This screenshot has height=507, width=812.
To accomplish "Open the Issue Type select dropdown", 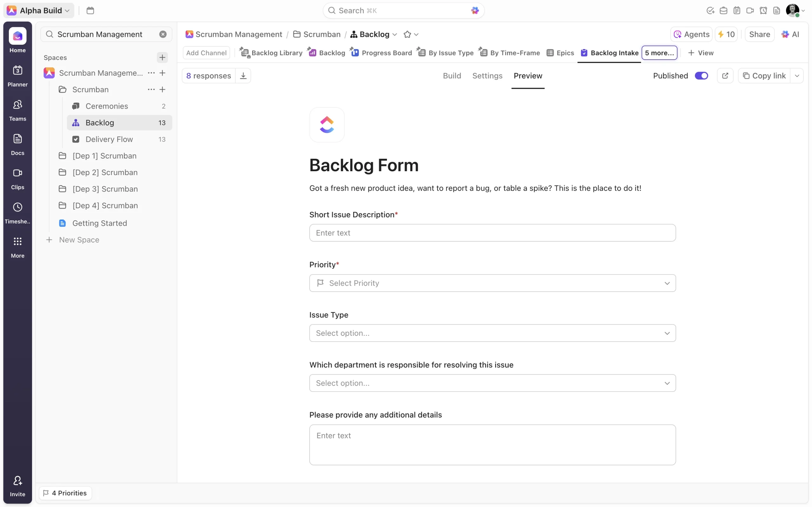I will (492, 333).
